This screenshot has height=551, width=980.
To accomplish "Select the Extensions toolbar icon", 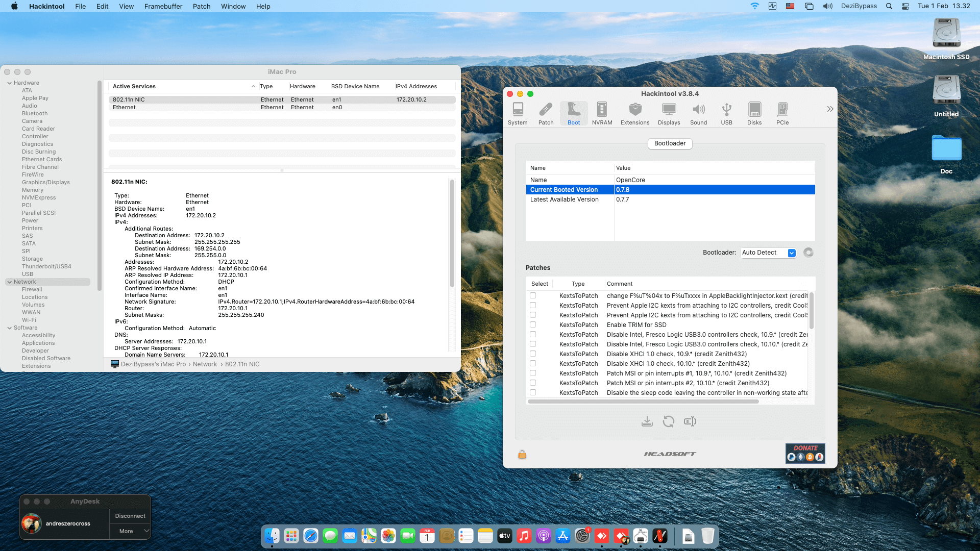I will [x=635, y=113].
